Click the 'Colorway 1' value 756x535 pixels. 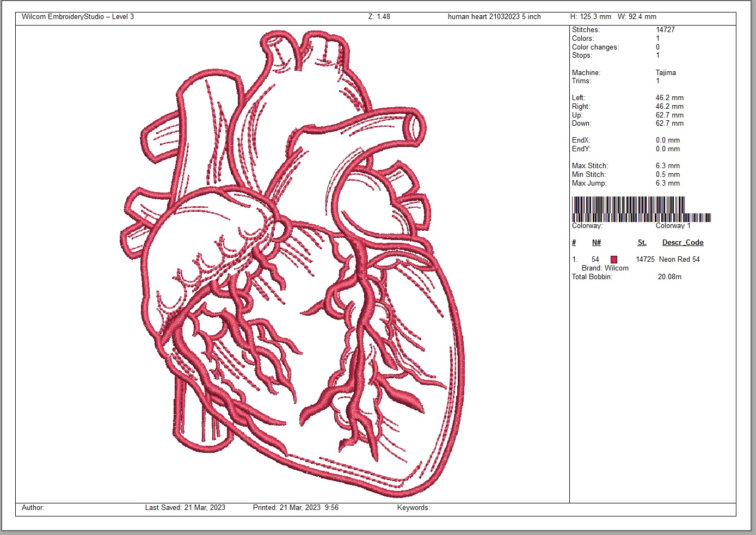673,226
